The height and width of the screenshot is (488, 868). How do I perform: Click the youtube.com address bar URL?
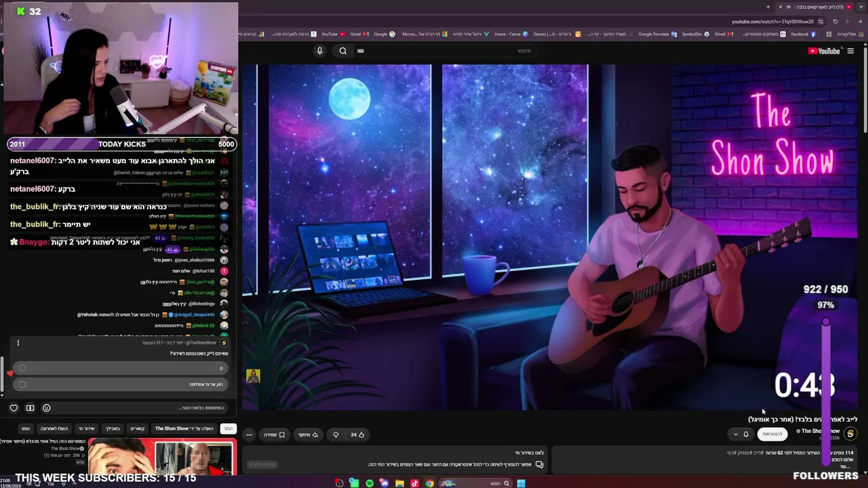pyautogui.click(x=772, y=22)
